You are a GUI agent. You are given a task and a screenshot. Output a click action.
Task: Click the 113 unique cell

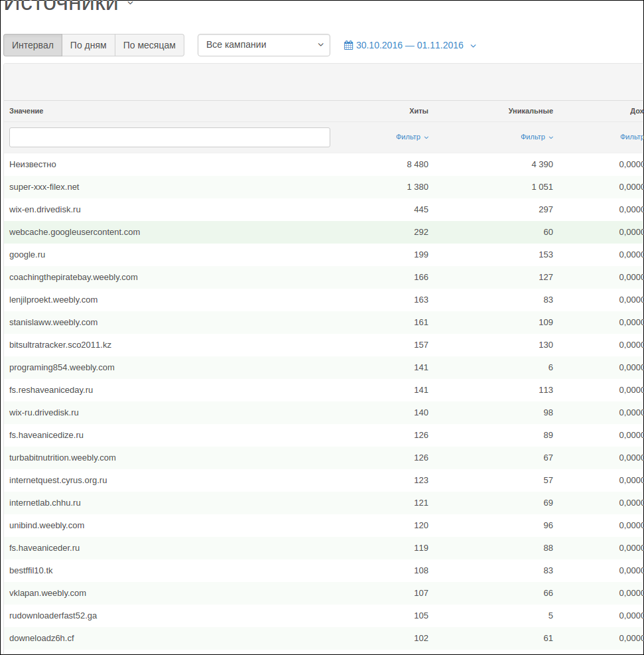tap(545, 390)
